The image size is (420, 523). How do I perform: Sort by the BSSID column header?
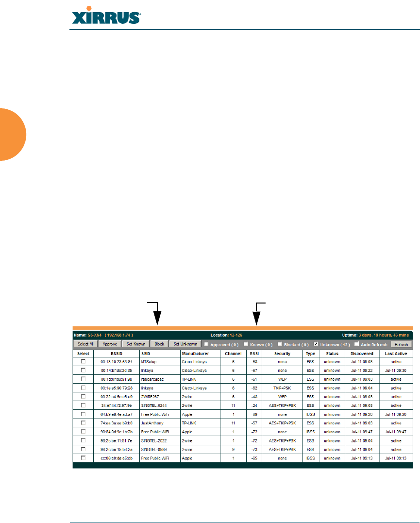(117, 354)
